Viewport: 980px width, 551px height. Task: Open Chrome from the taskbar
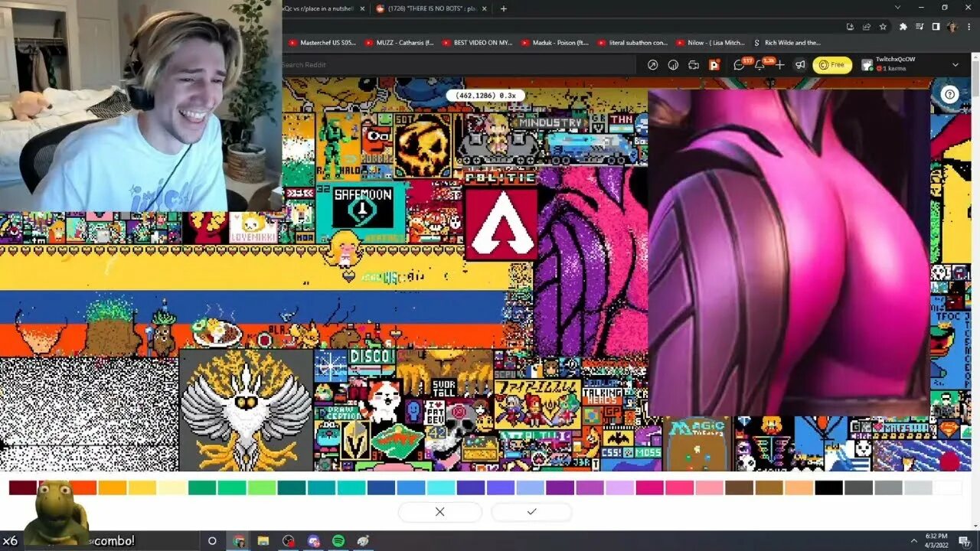point(239,541)
